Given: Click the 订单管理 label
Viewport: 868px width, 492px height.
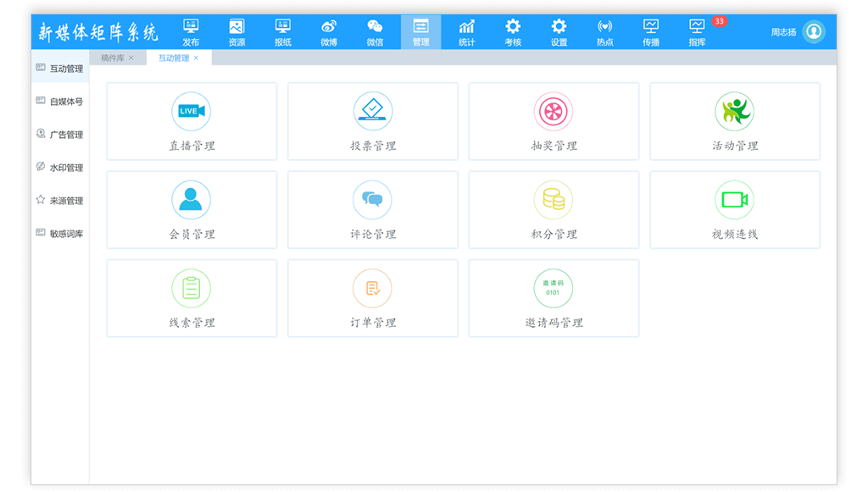Looking at the screenshot, I should click(x=373, y=323).
